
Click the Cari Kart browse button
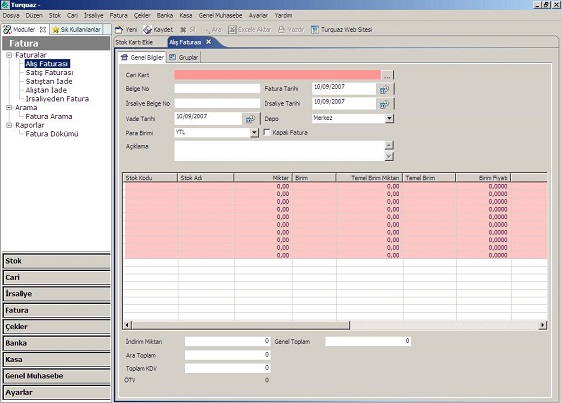click(x=387, y=75)
